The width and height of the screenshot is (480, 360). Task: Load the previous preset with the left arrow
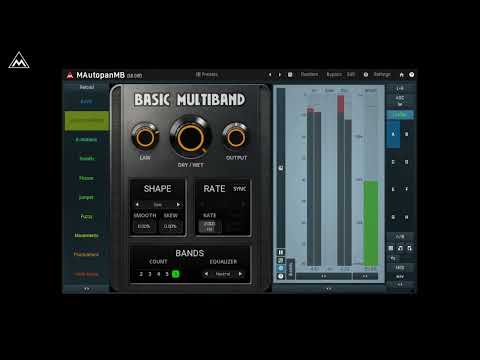270,75
